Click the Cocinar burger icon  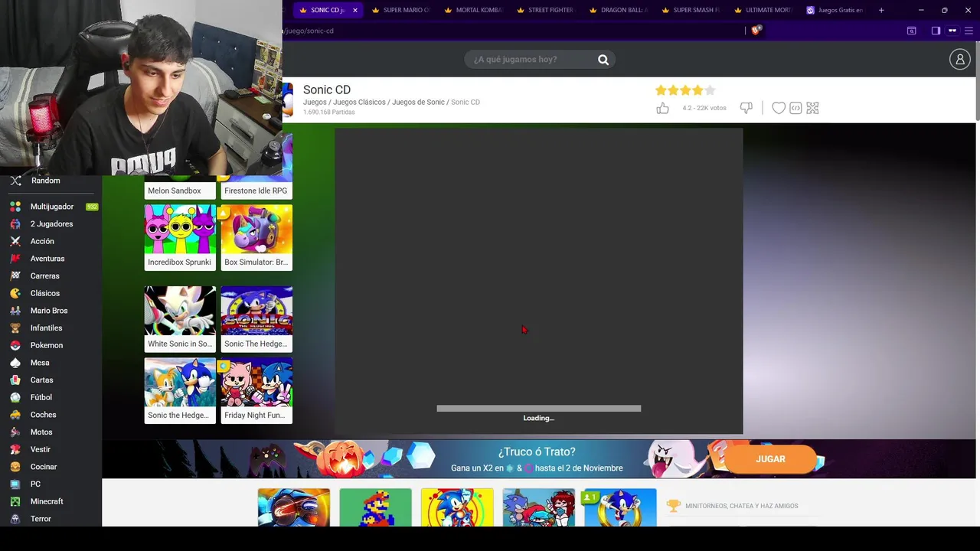click(15, 467)
